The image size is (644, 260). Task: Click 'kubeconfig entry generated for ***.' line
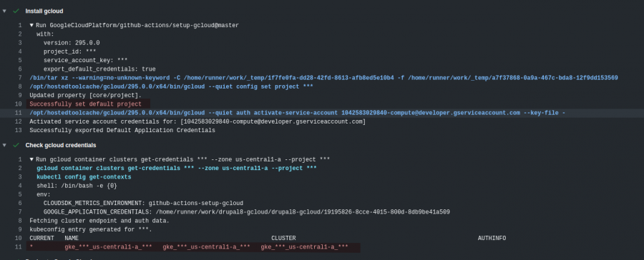point(91,230)
